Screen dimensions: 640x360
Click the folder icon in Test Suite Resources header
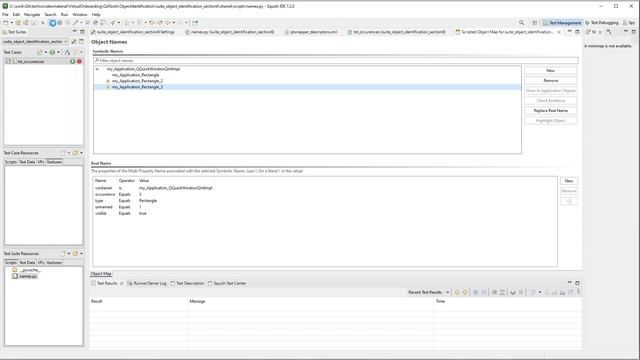coord(75,254)
